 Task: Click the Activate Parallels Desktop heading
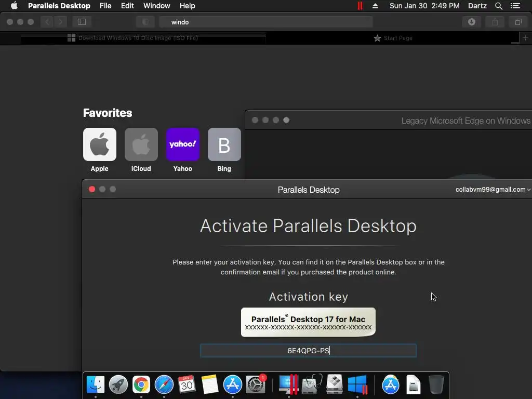tap(308, 226)
